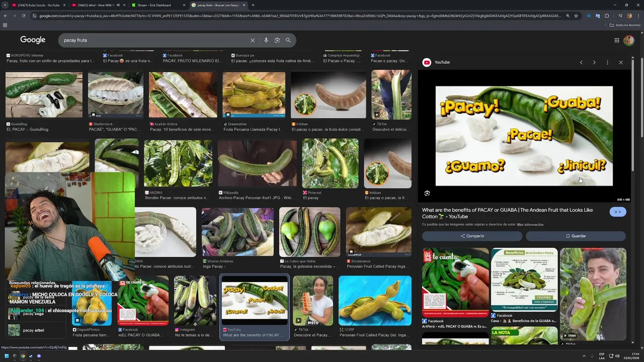
Task: Open the blue sound-wave extension icon
Action: (589, 16)
